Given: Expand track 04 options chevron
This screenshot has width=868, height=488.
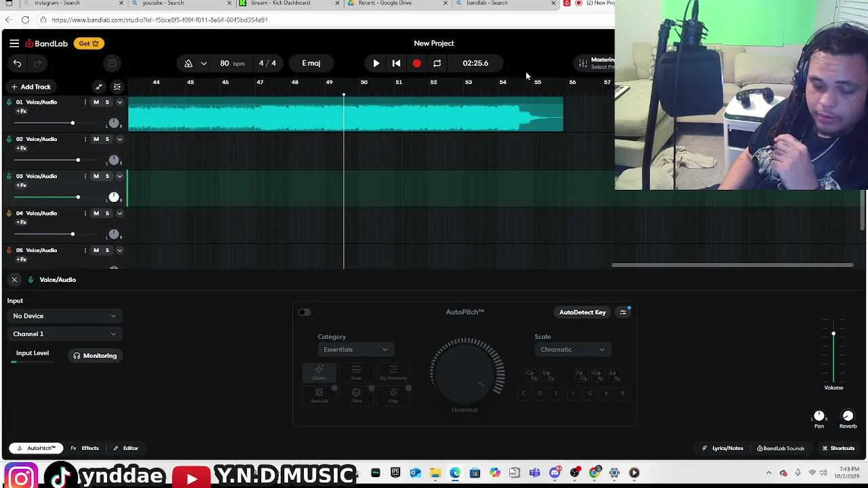Looking at the screenshot, I should pyautogui.click(x=119, y=213).
